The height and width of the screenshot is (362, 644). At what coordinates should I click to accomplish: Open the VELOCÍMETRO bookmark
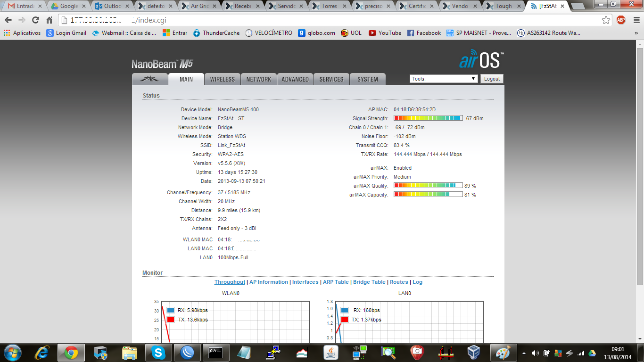(268, 33)
